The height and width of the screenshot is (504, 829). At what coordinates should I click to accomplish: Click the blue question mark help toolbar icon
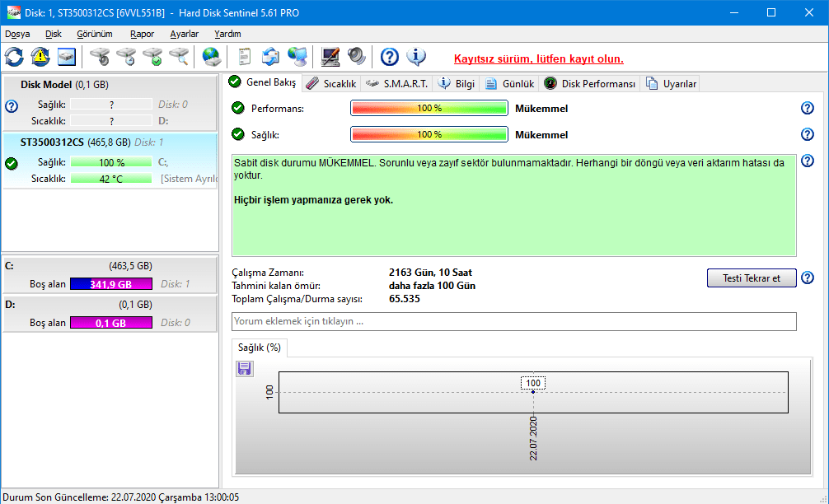click(390, 57)
